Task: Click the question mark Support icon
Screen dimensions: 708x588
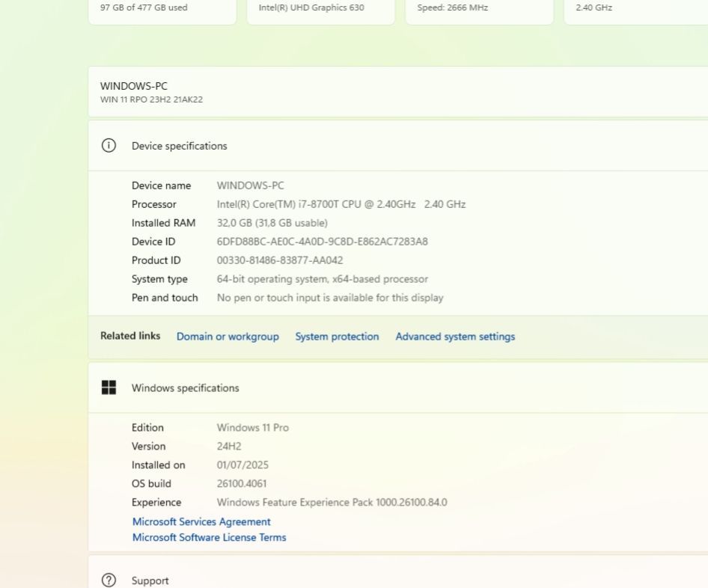Action: click(109, 581)
